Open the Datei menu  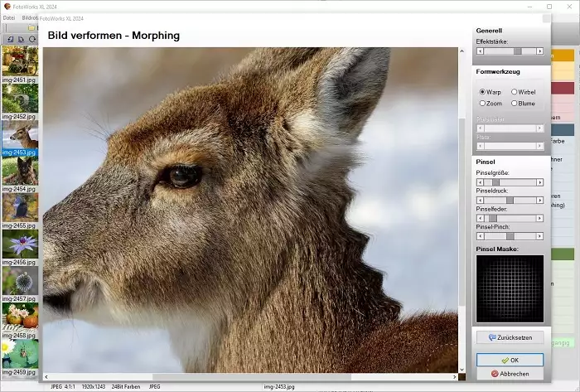pos(9,17)
